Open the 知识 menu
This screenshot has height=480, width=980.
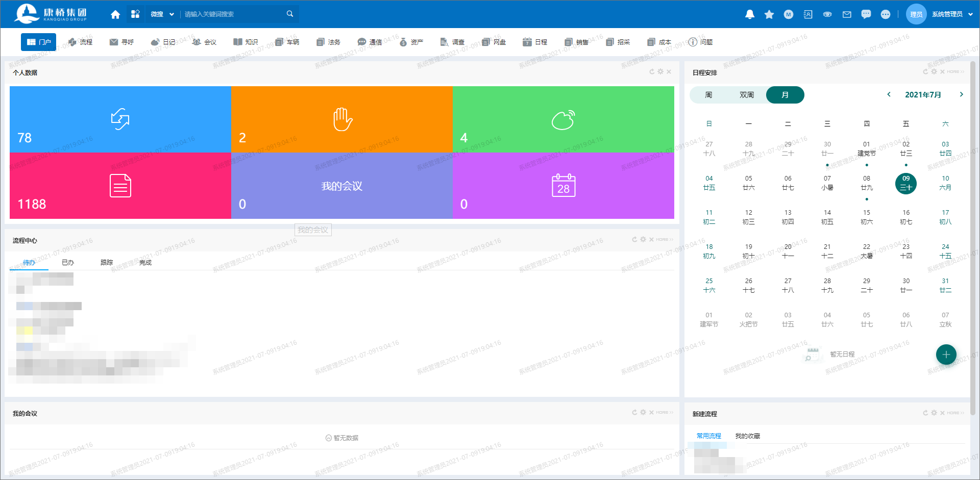246,42
